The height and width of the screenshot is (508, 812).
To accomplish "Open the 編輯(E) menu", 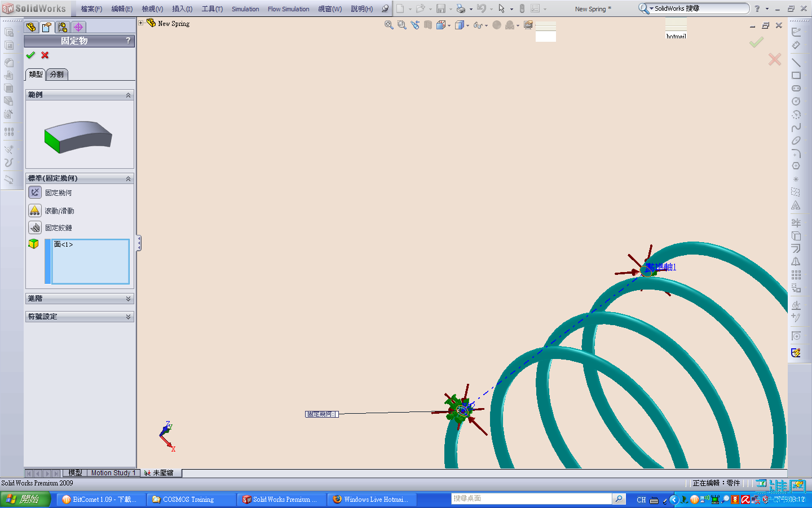I will tap(122, 9).
